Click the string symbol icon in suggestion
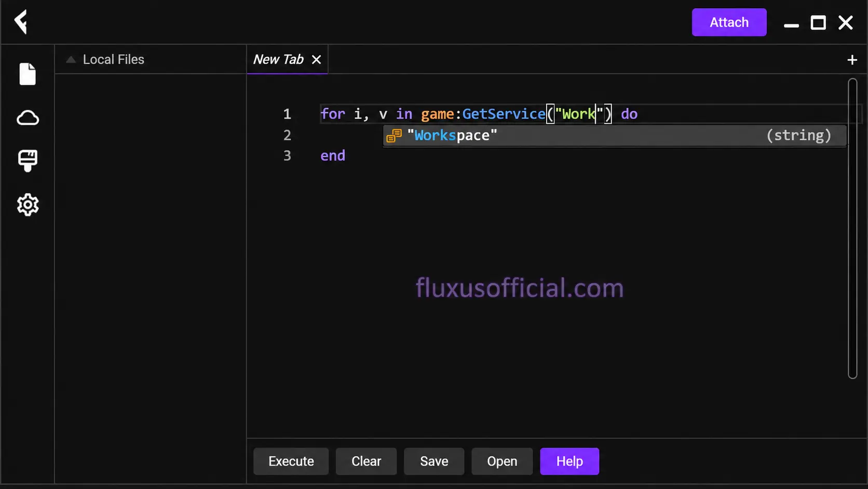 tap(394, 136)
